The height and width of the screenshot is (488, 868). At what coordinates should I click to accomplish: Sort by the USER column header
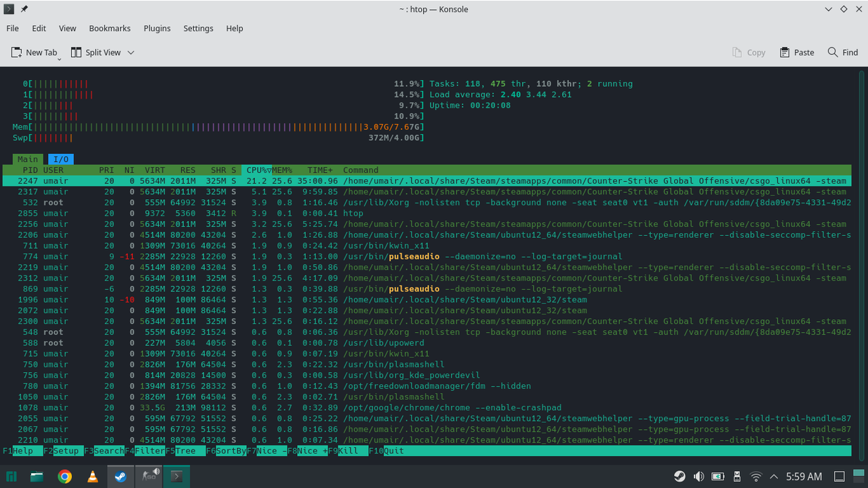point(54,170)
